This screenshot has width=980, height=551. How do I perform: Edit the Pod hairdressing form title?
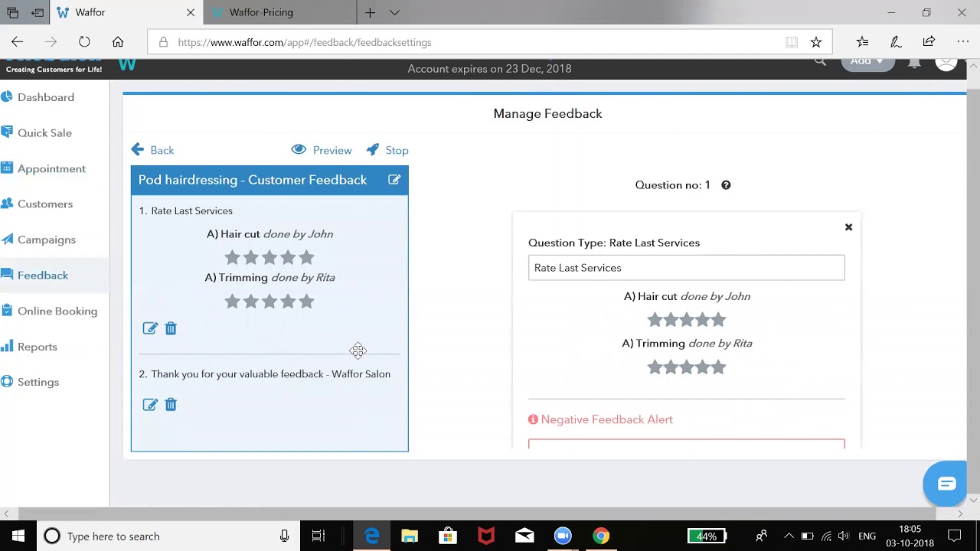point(394,180)
